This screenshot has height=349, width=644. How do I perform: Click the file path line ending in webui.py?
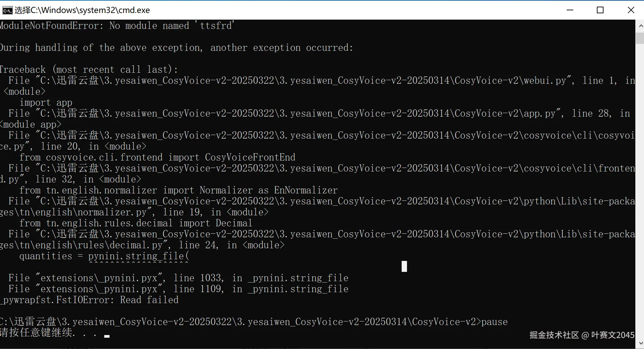tap(322, 80)
